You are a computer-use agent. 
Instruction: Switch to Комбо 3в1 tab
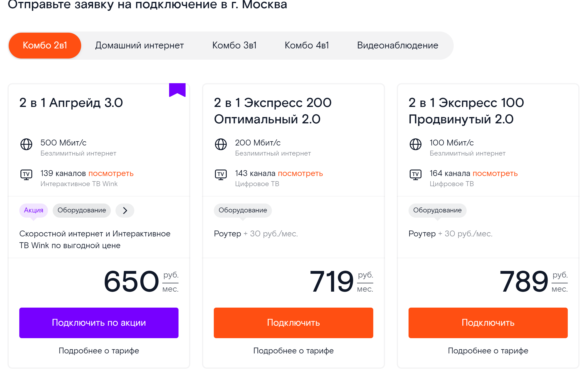[x=234, y=45]
